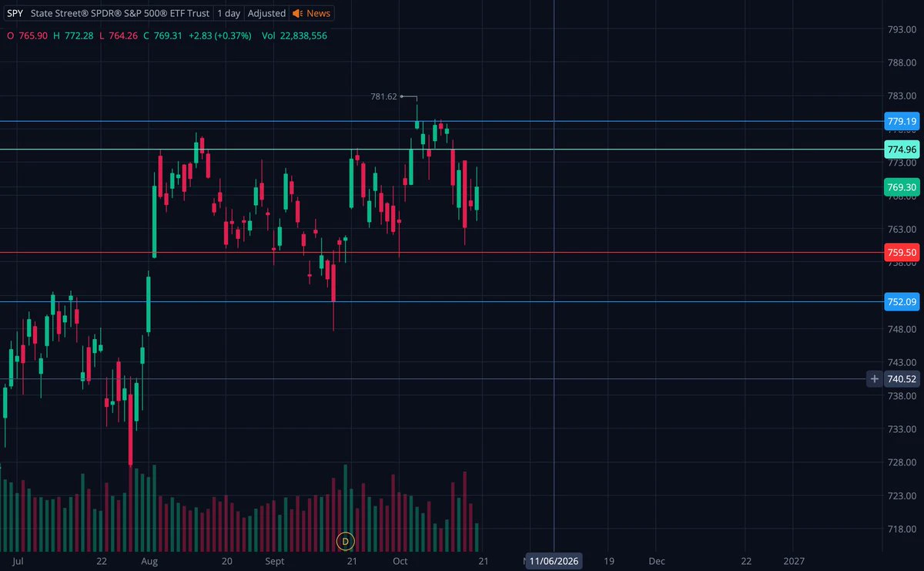Click the green 769.30 current price tag

902,187
